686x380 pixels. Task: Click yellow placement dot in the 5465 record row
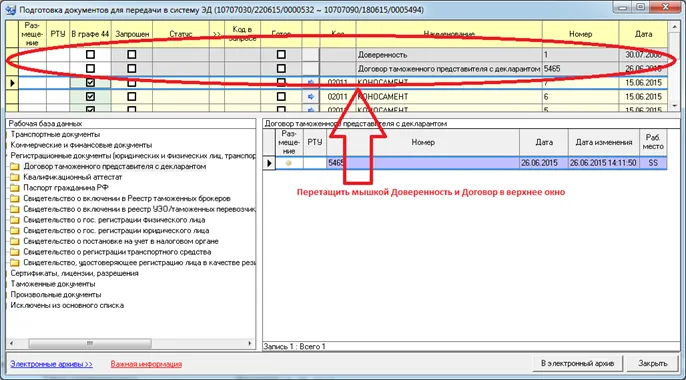coord(288,163)
